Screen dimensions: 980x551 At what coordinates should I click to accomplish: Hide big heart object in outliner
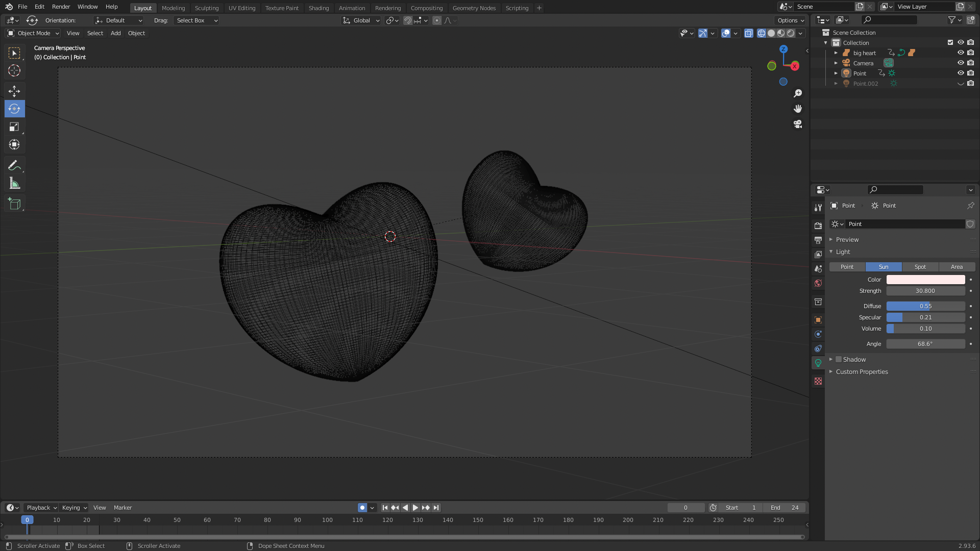pyautogui.click(x=960, y=53)
